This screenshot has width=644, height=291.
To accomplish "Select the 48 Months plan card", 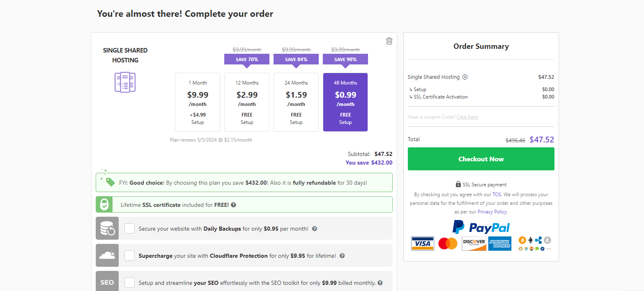I will coord(345,102).
